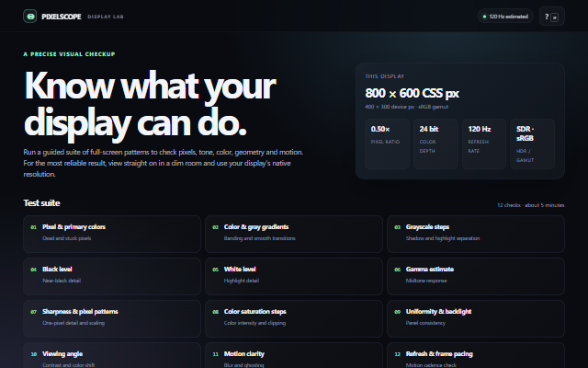This screenshot has height=368, width=588.
Task: Click the 120 Hz estimated status pill
Action: (x=505, y=17)
